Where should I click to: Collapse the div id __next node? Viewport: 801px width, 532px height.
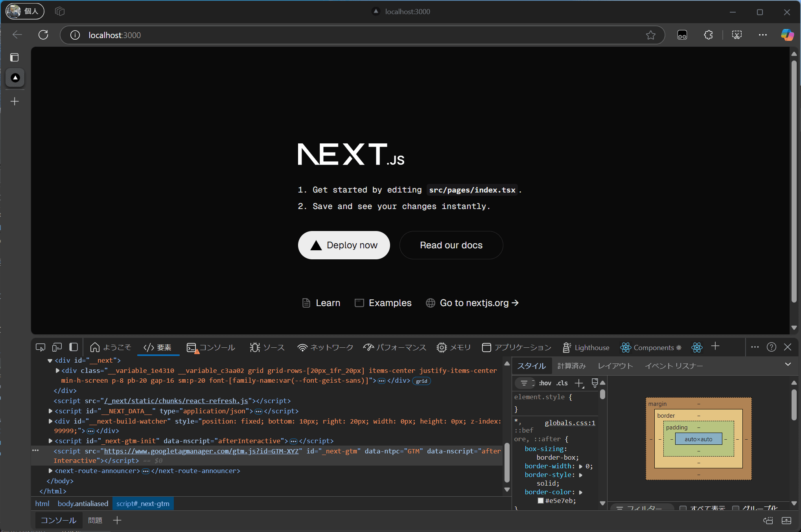point(50,360)
